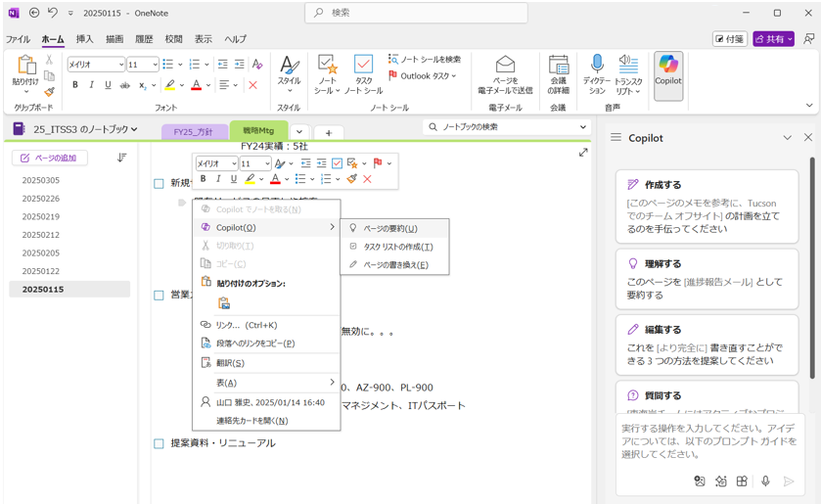Check the 営業 to-do checkbox
This screenshot has height=504, width=821.
click(159, 296)
